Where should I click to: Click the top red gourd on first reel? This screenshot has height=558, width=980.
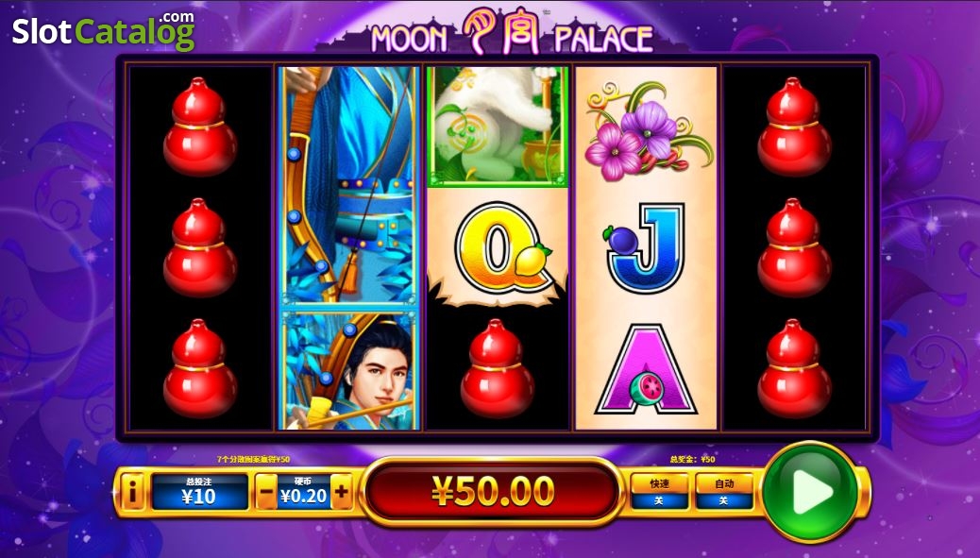(200, 127)
